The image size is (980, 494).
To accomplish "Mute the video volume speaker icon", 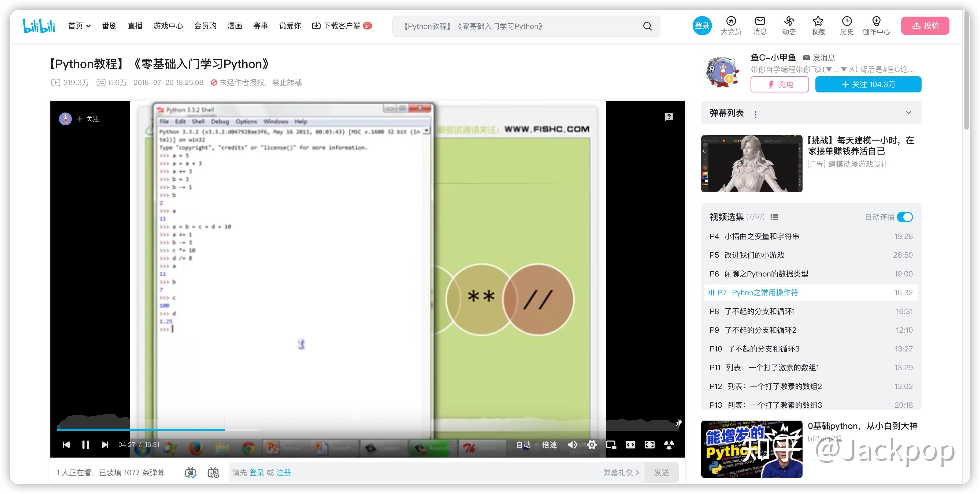I will 572,444.
